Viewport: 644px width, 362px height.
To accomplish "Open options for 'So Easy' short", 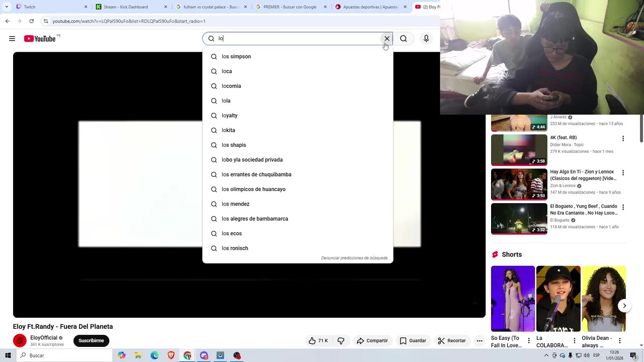I will coord(529,341).
